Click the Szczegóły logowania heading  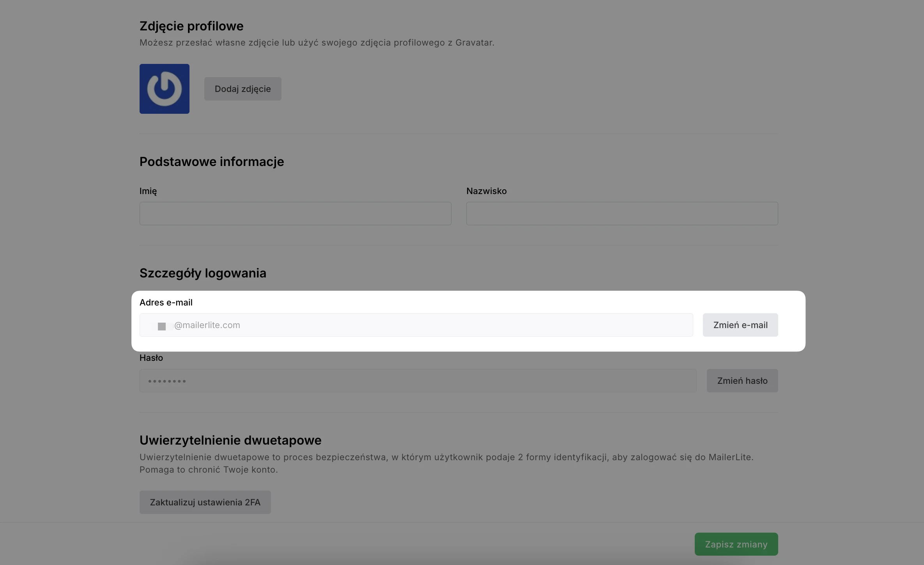pyautogui.click(x=203, y=273)
